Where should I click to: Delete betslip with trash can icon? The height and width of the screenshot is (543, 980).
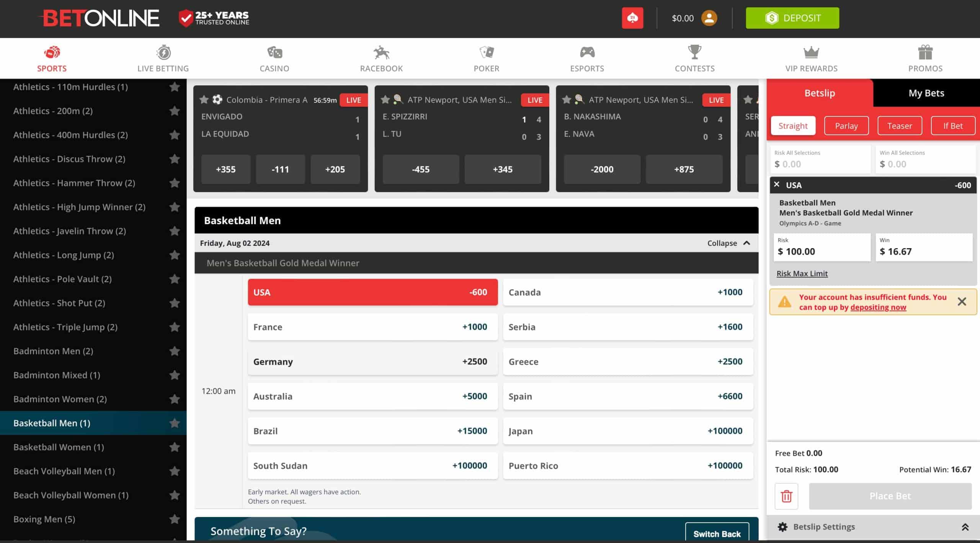tap(786, 496)
